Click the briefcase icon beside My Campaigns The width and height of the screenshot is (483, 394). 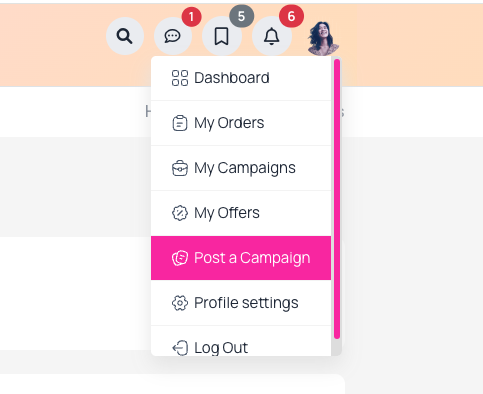pyautogui.click(x=180, y=168)
